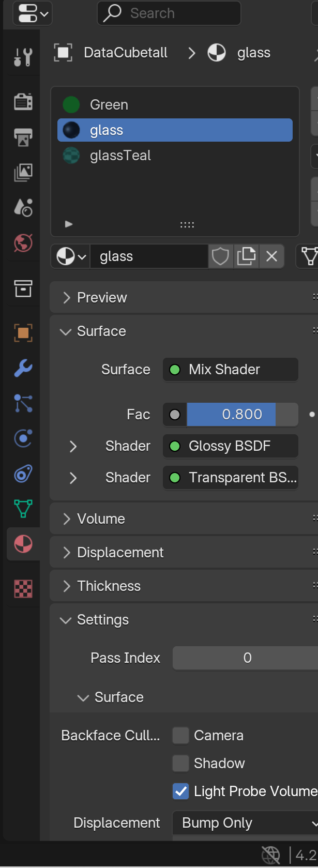Open the Texture properties checker tab
This screenshot has height=868, width=318.
tap(23, 588)
